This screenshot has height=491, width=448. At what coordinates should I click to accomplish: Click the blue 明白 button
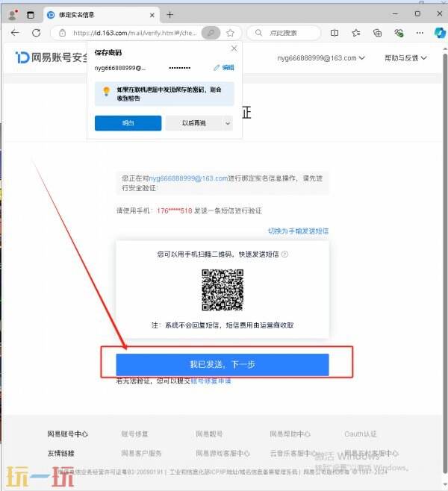[128, 123]
